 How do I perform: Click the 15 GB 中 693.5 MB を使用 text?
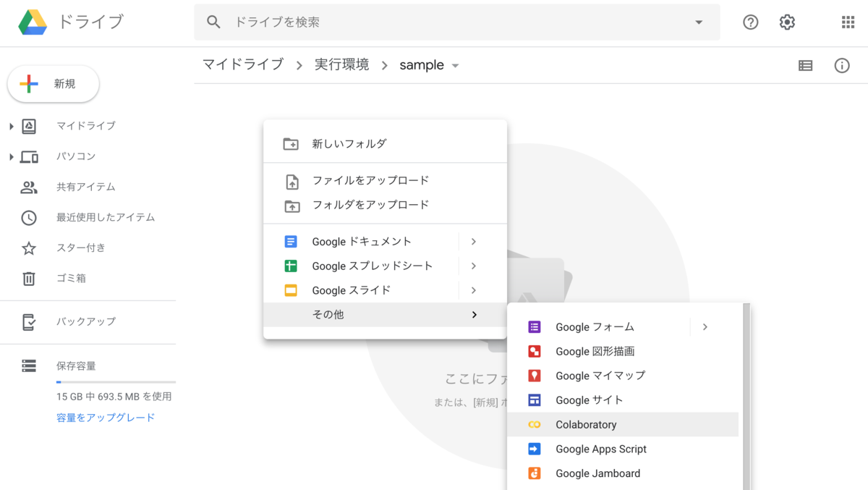(114, 397)
